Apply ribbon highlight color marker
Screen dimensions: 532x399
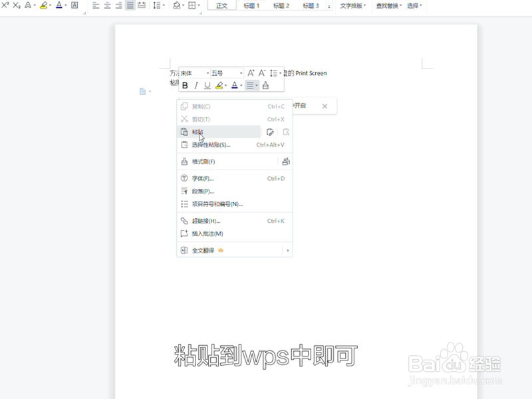coord(43,5)
